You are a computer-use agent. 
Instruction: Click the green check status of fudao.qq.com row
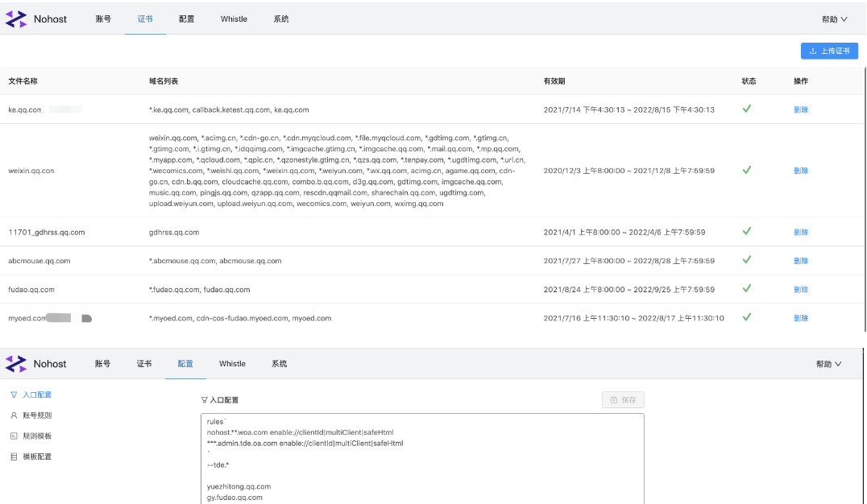pos(746,288)
